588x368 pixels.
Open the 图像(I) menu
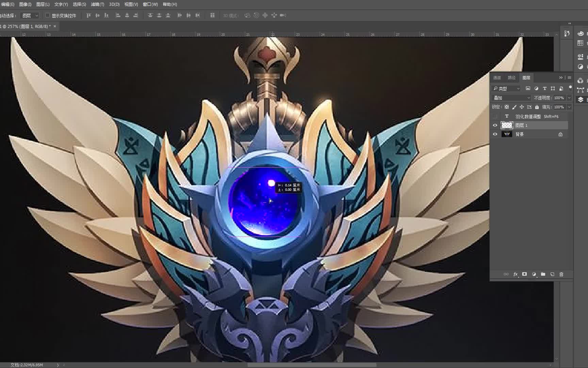click(x=25, y=4)
